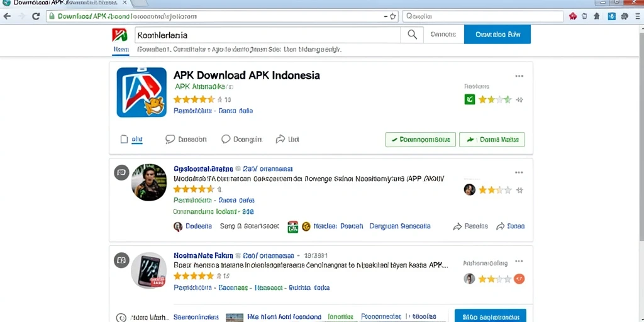Viewport: 644px width, 322px height.
Task: Click the green padlock in the address bar
Action: 52,16
